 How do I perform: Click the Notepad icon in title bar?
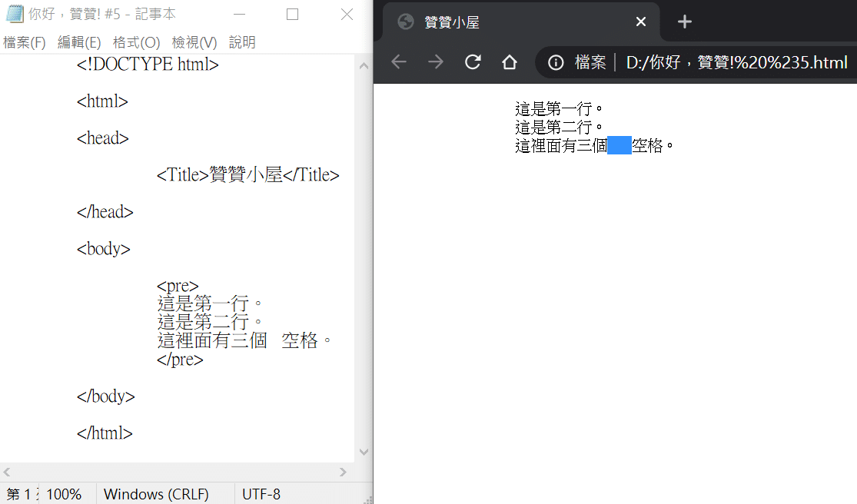click(x=14, y=14)
